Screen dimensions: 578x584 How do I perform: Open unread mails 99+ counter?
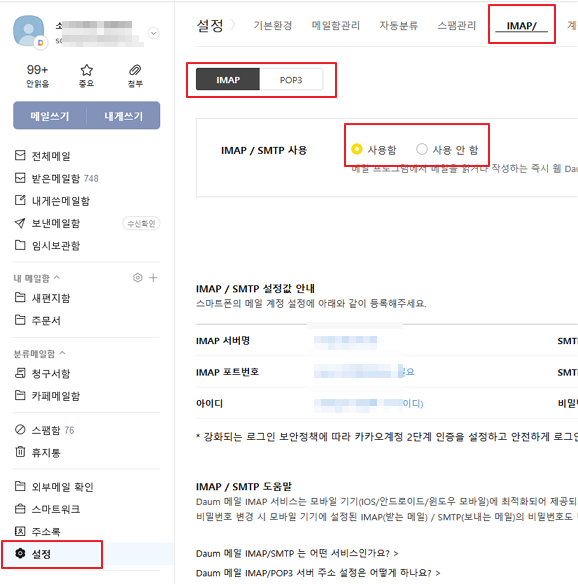click(x=37, y=76)
